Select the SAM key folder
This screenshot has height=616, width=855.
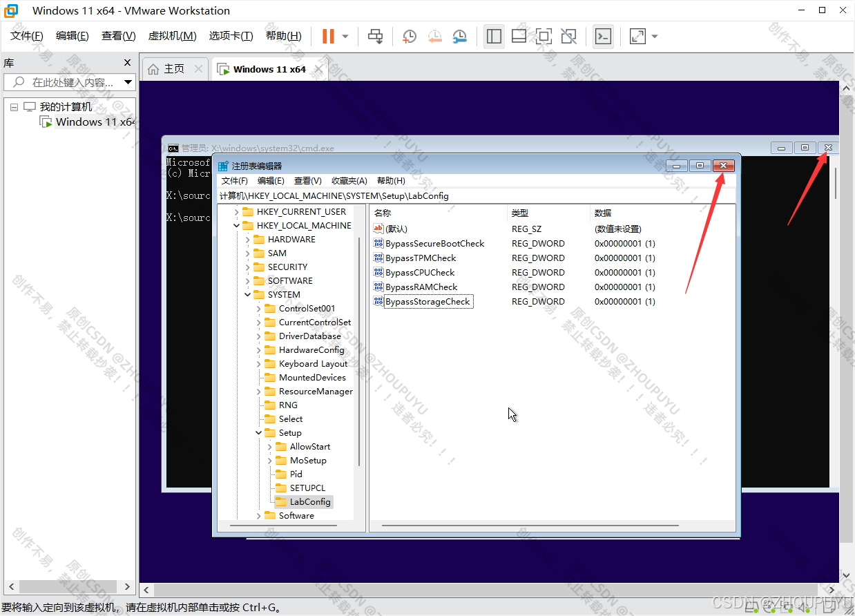point(277,253)
